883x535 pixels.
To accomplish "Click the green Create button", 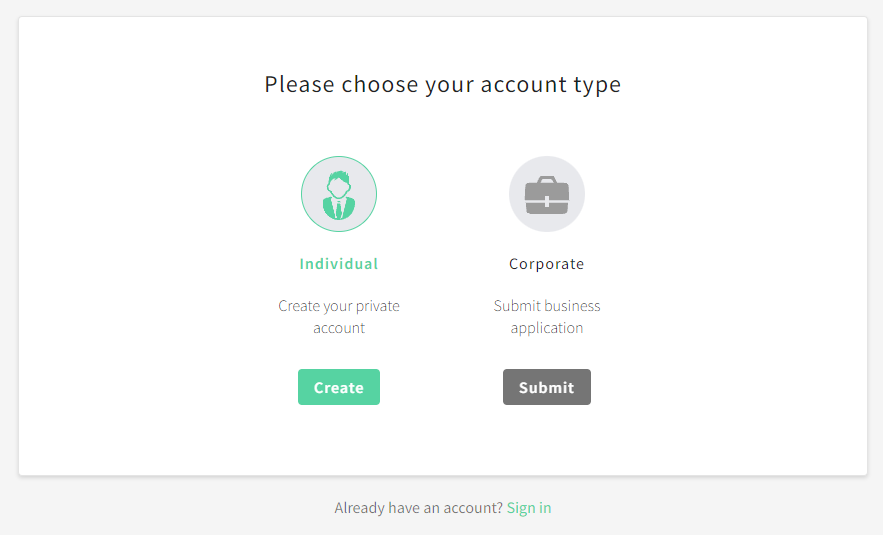I will coord(339,387).
